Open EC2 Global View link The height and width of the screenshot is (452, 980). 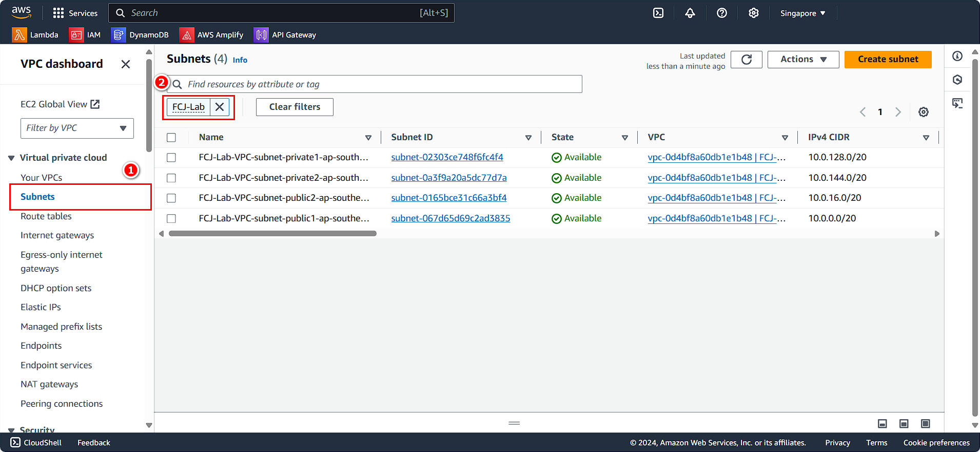60,104
